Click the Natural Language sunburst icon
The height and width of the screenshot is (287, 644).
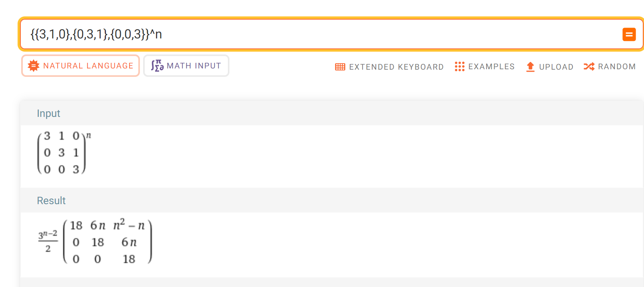click(x=34, y=66)
